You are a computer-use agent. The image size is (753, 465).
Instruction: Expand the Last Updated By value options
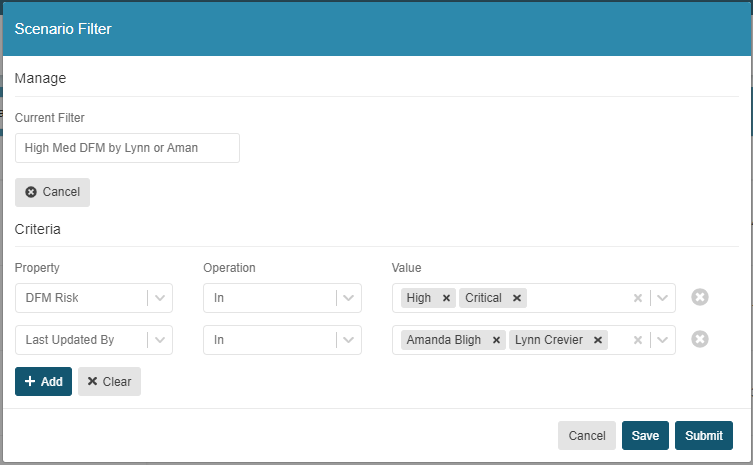pos(663,340)
